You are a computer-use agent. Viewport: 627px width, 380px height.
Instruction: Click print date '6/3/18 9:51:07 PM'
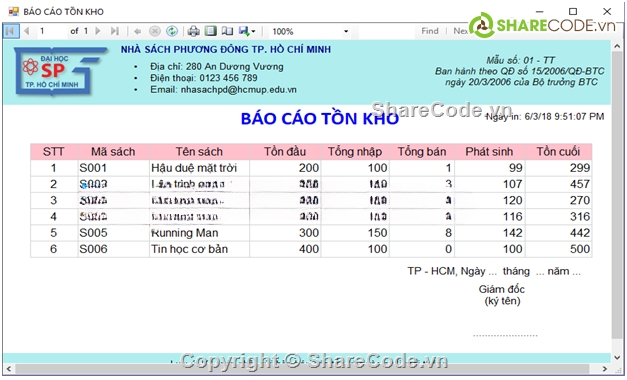pos(564,116)
